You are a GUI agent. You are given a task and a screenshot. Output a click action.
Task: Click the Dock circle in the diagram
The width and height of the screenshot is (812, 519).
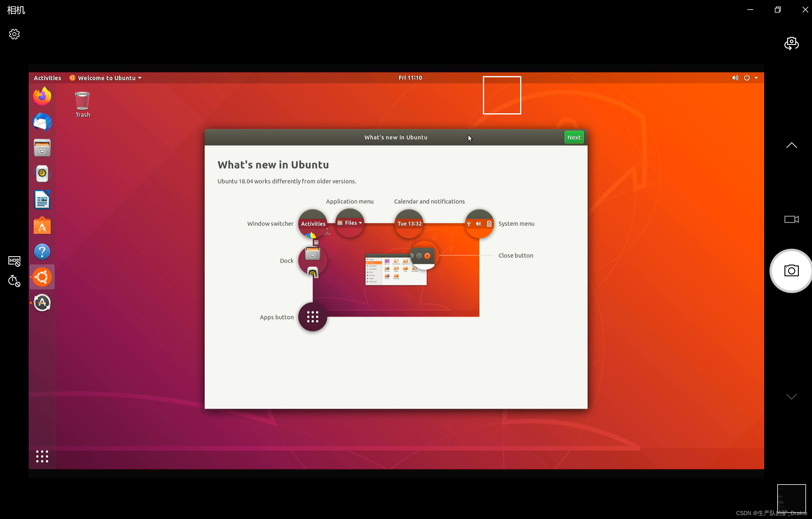click(313, 260)
